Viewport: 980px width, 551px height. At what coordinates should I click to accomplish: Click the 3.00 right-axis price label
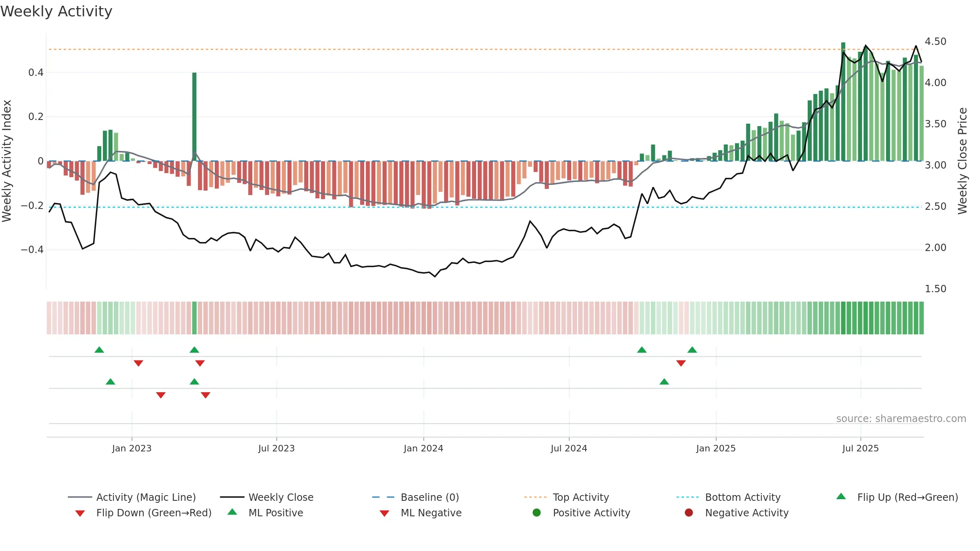point(935,165)
